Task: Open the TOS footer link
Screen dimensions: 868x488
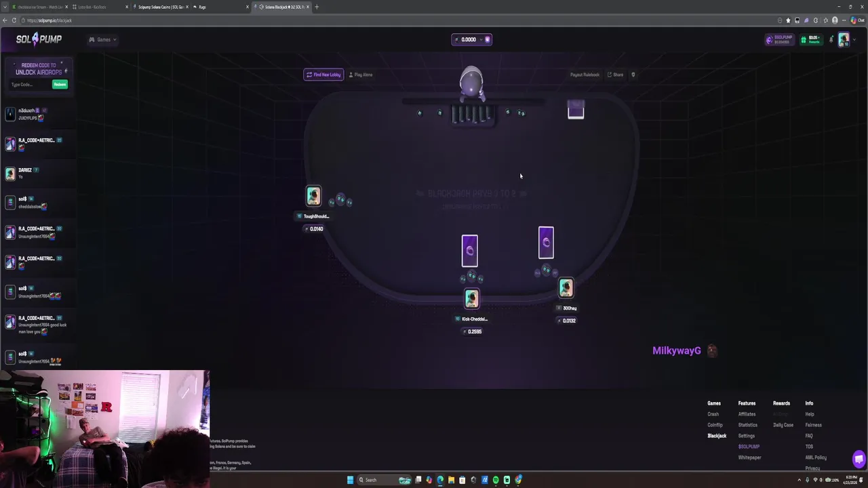Action: click(x=808, y=447)
